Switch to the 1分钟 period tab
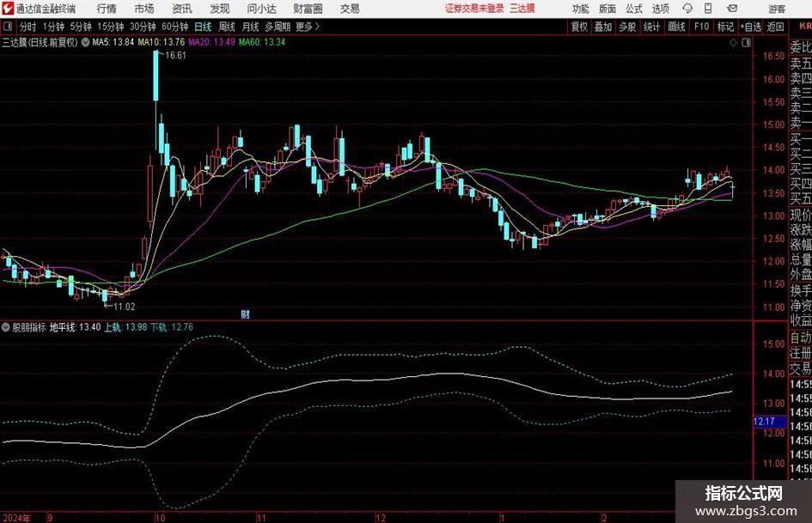This screenshot has height=523, width=812. (53, 27)
